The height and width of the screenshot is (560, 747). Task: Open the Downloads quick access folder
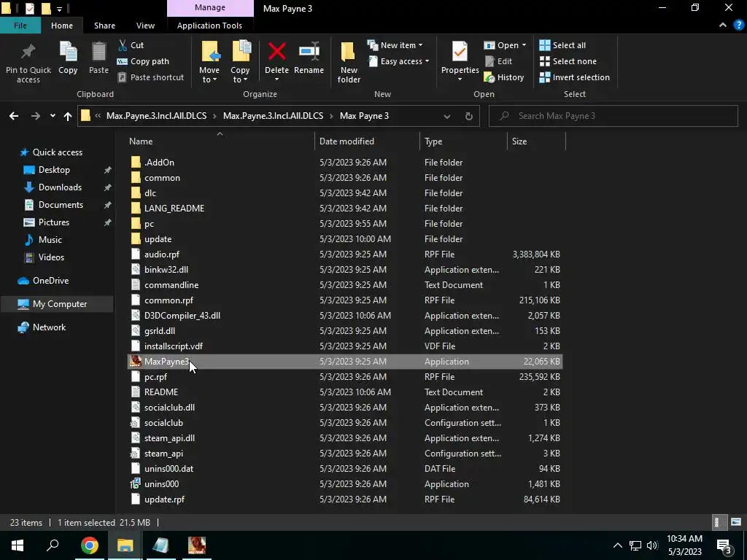[x=60, y=187]
